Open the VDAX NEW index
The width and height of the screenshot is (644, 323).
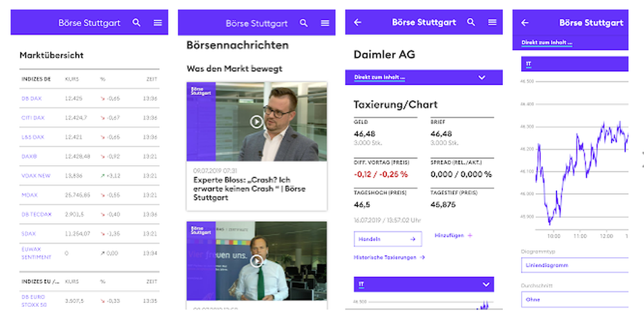(35, 176)
